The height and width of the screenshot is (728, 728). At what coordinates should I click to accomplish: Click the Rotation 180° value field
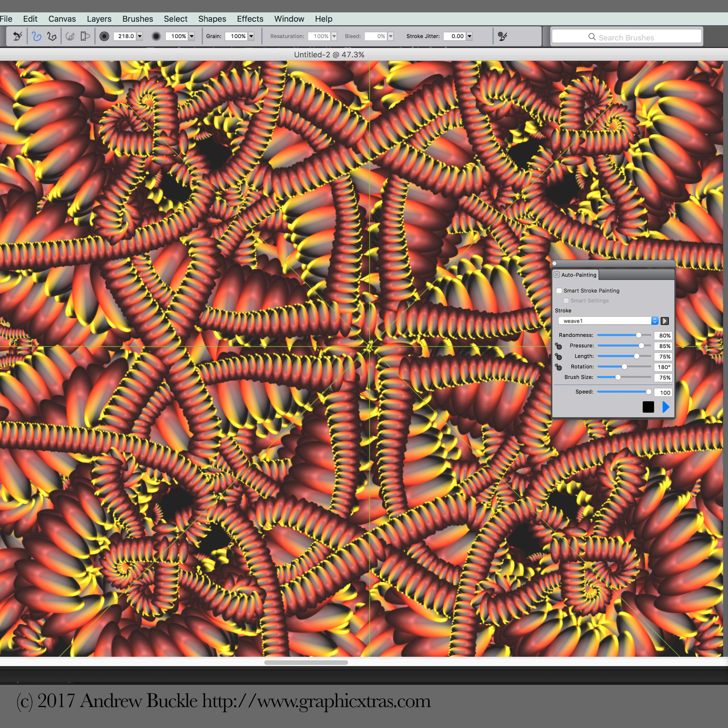coord(663,367)
